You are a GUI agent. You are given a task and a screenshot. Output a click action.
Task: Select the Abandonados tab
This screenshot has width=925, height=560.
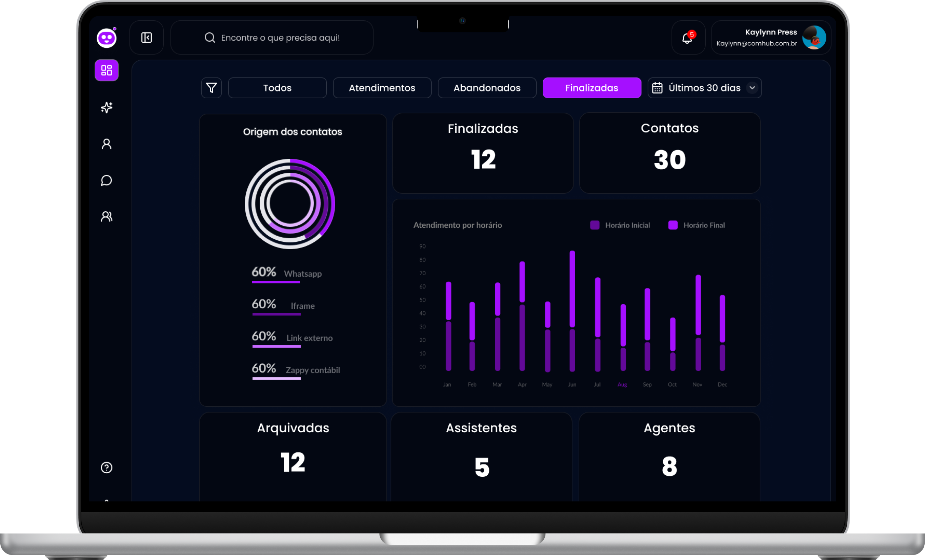click(487, 88)
